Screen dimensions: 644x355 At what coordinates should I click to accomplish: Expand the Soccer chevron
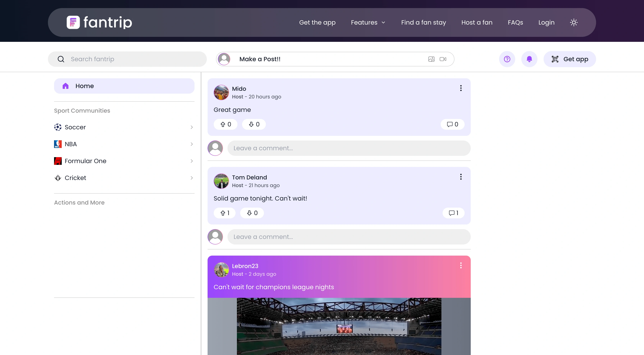click(x=192, y=127)
